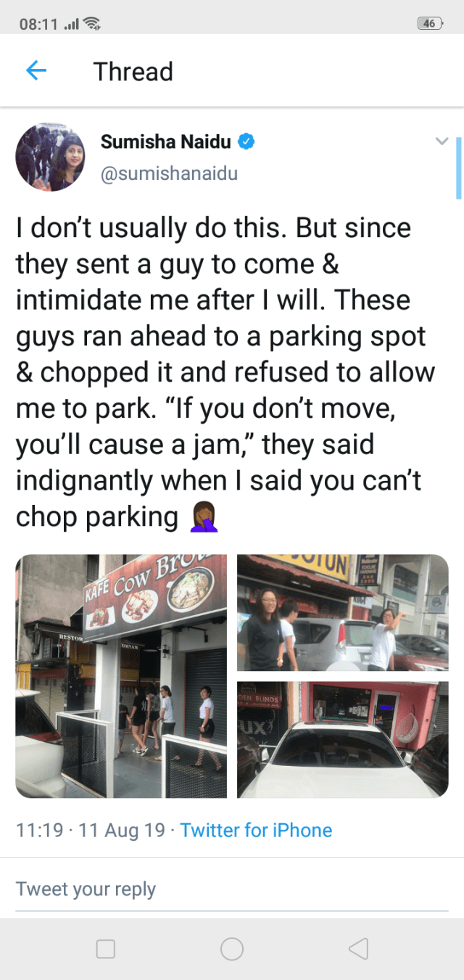Viewport: 464px width, 980px height.
Task: Open Sumisha Naidu's profile picture
Action: tap(50, 157)
